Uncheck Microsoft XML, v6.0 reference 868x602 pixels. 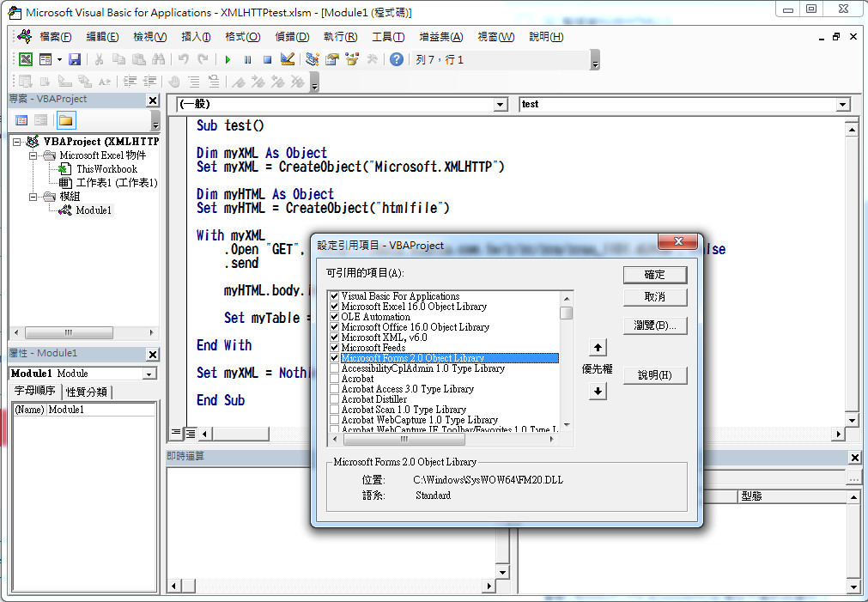pos(334,337)
